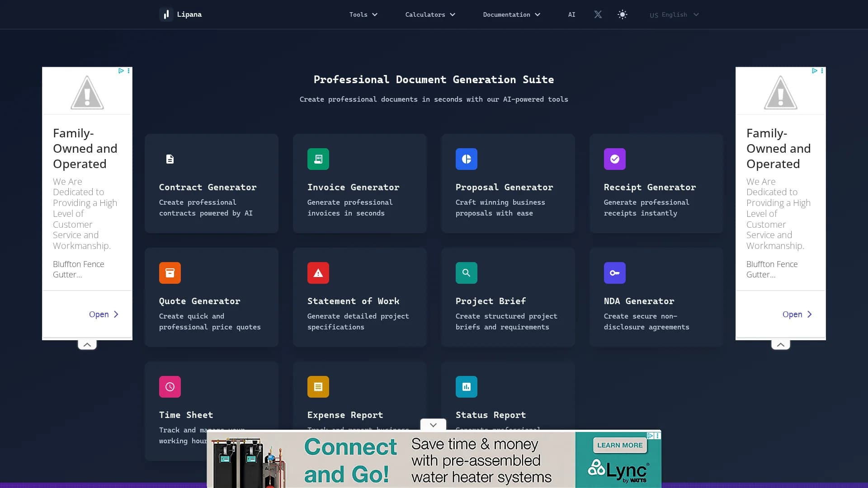Click the blue Proposal Generator pie icon
This screenshot has height=488, width=868.
(467, 159)
